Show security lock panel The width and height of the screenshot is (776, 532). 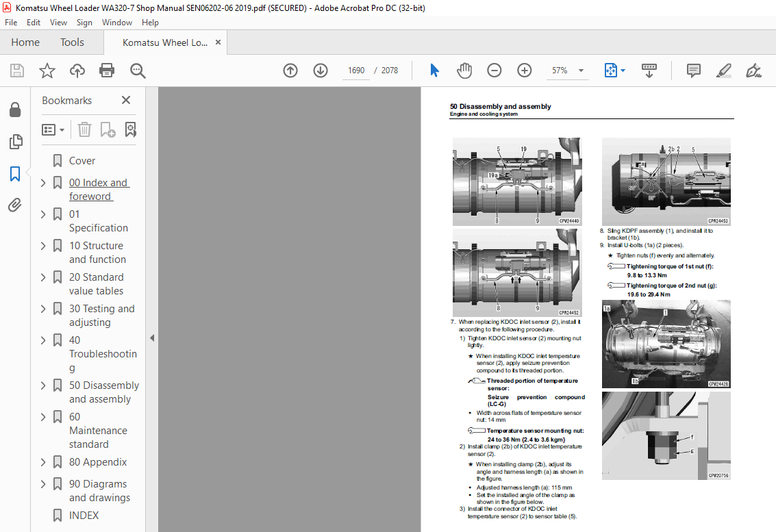click(x=15, y=110)
